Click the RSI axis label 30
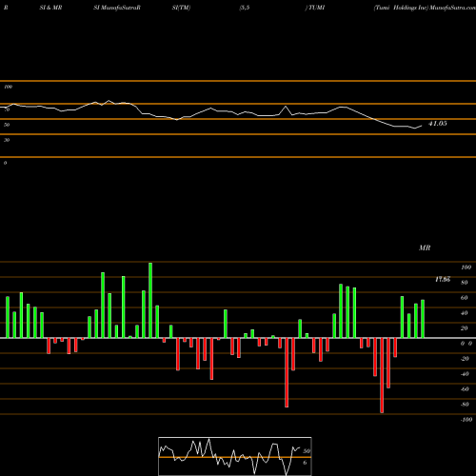The width and height of the screenshot is (476, 476). [7, 140]
